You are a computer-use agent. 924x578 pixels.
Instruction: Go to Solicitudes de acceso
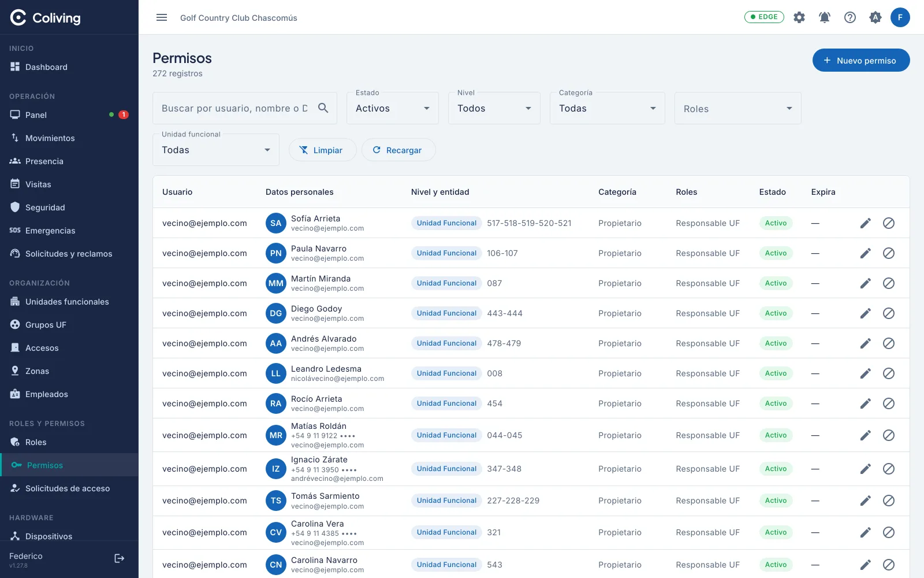pos(69,488)
